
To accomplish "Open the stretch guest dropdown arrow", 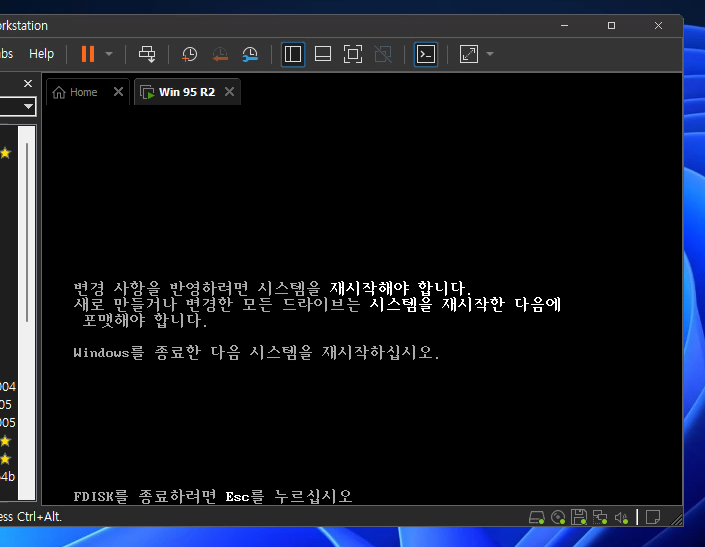I will 490,54.
